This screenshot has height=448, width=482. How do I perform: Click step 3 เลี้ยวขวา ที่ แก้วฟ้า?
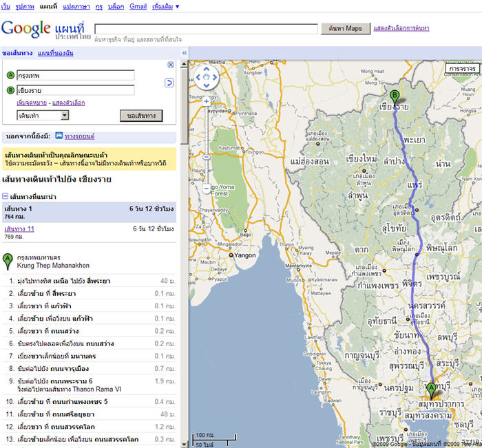(x=89, y=306)
